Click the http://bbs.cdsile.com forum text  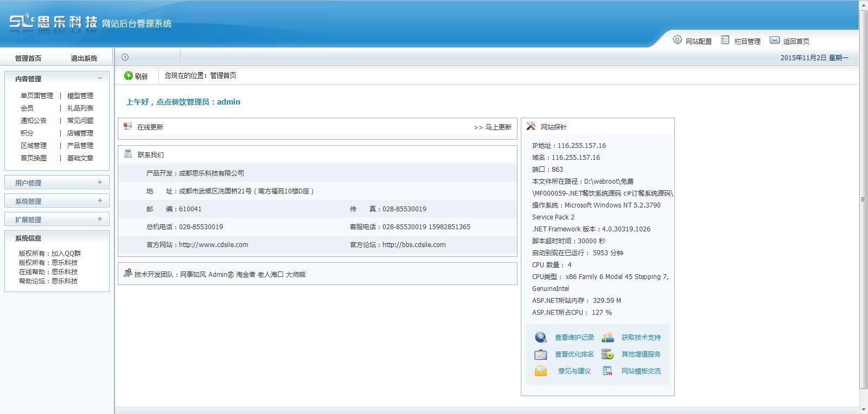coord(414,244)
